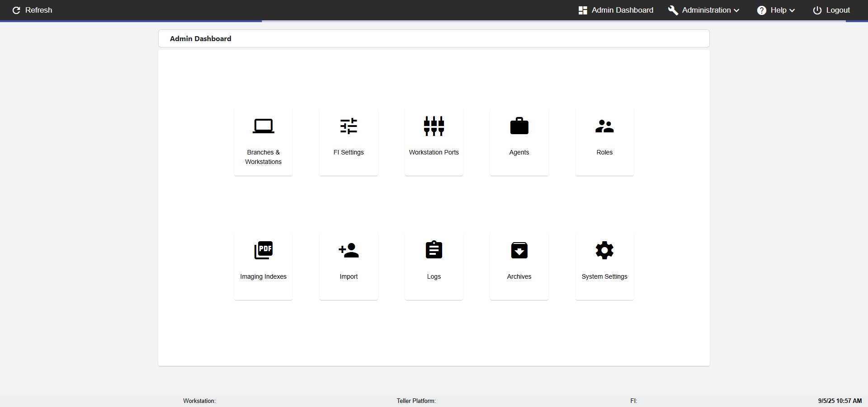Click the Imaging Indexes label
The image size is (868, 407).
[x=263, y=276]
